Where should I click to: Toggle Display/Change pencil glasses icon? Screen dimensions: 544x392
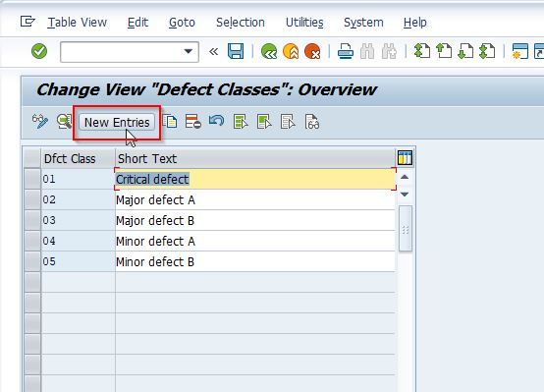(x=40, y=122)
